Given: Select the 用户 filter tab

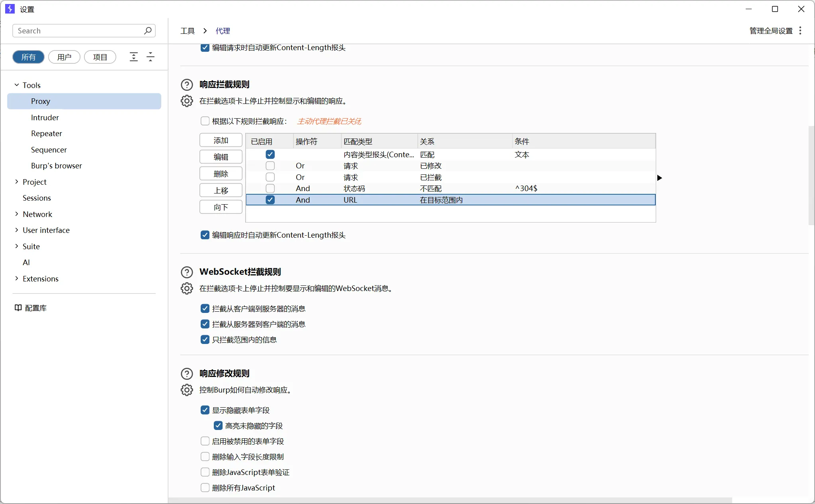Looking at the screenshot, I should pyautogui.click(x=64, y=57).
